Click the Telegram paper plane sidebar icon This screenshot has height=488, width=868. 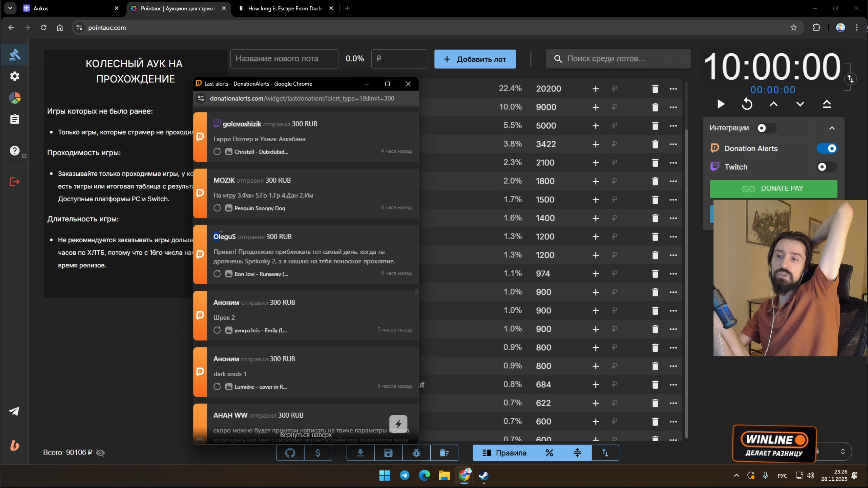(x=14, y=411)
